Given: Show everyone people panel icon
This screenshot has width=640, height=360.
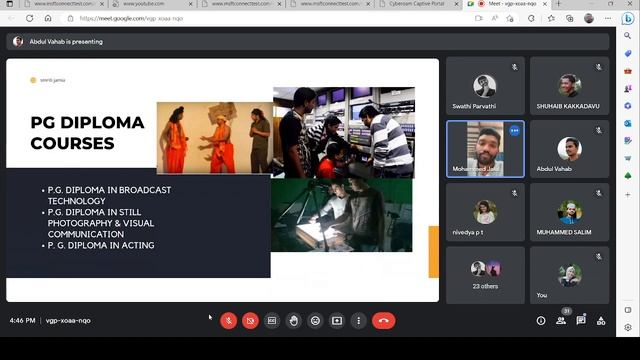Looking at the screenshot, I should tap(561, 321).
